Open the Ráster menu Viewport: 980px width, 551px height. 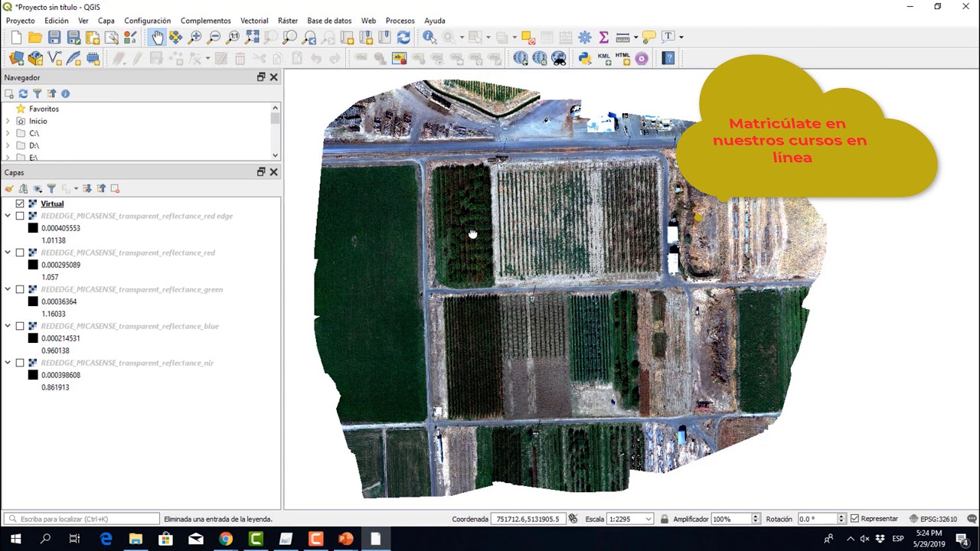click(x=288, y=21)
